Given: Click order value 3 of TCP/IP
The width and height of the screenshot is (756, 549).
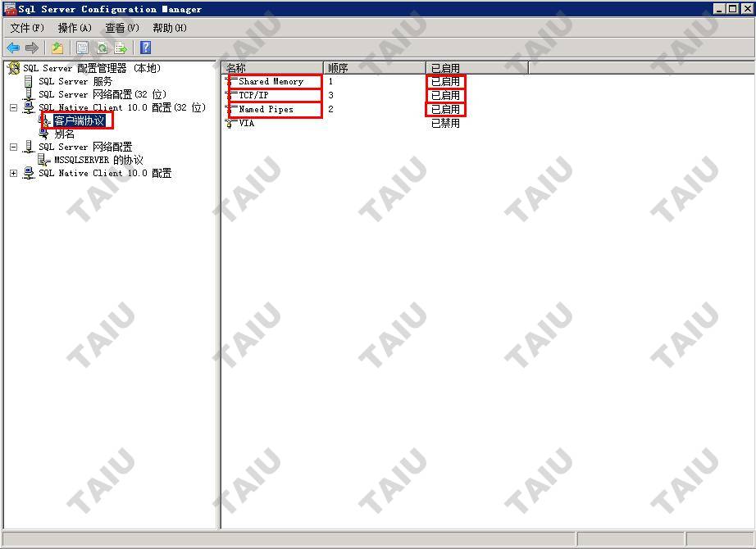Looking at the screenshot, I should (330, 95).
